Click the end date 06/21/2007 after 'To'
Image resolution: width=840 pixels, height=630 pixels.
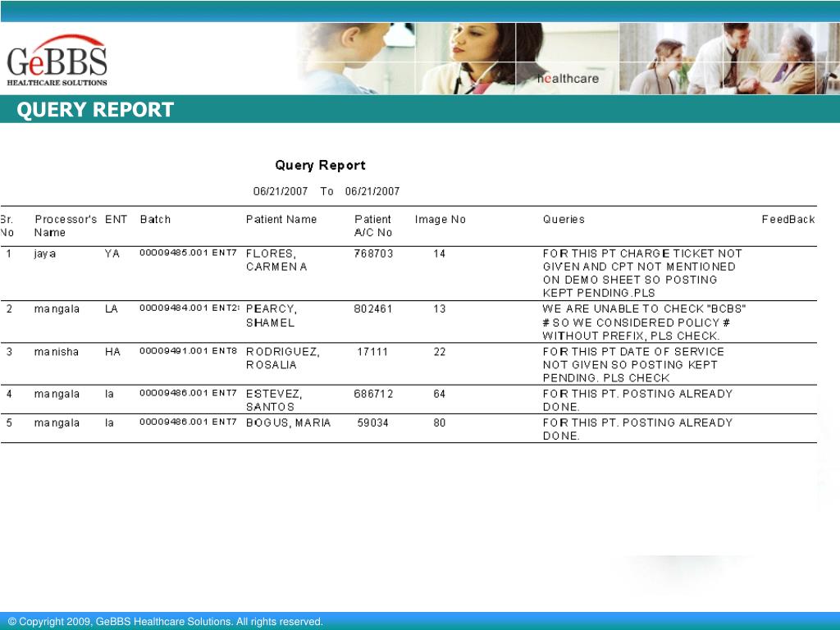(372, 191)
